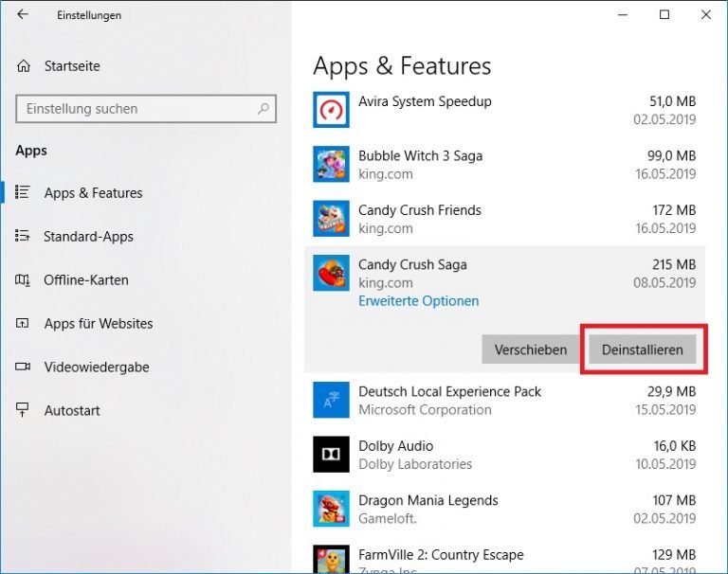
Task: Click Gameloft. publisher text
Action: pyautogui.click(x=388, y=518)
